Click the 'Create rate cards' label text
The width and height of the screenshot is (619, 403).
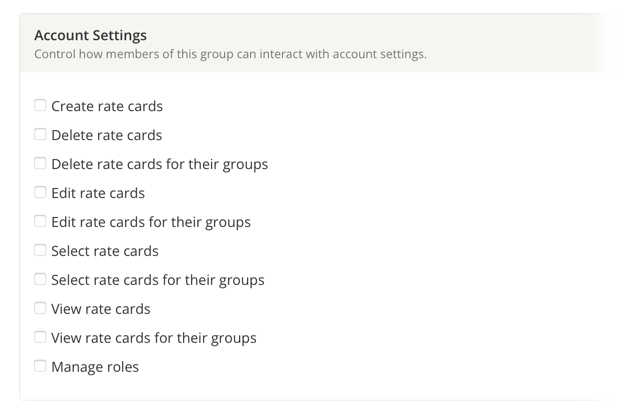[x=107, y=106]
